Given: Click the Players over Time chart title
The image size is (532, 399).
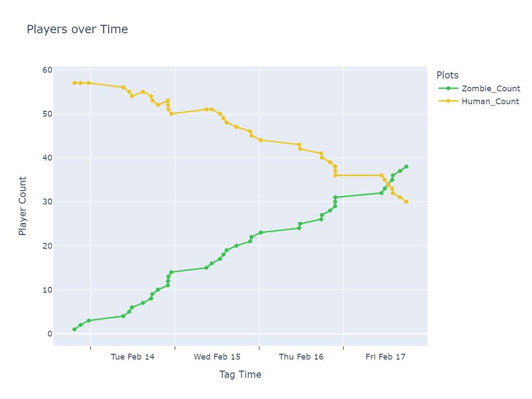Looking at the screenshot, I should pyautogui.click(x=77, y=29).
